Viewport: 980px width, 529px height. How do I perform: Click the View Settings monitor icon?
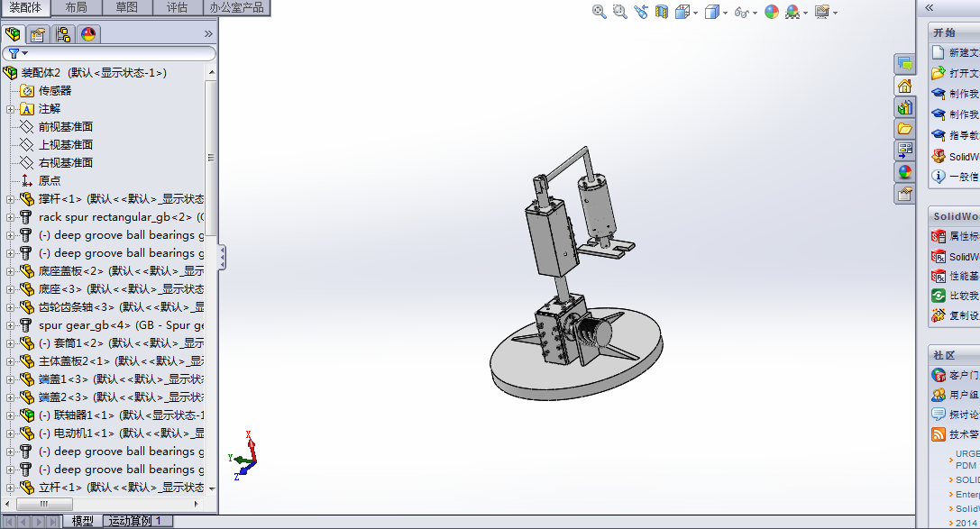click(x=822, y=12)
